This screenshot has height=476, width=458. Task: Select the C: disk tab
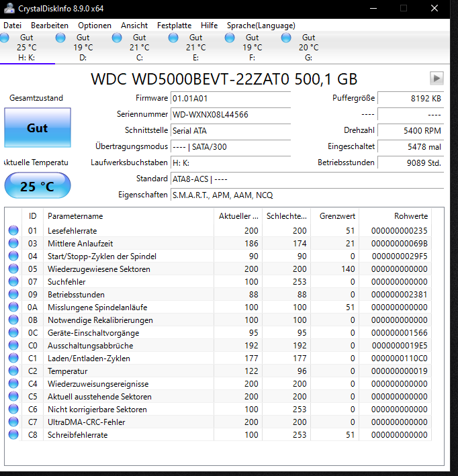[140, 48]
